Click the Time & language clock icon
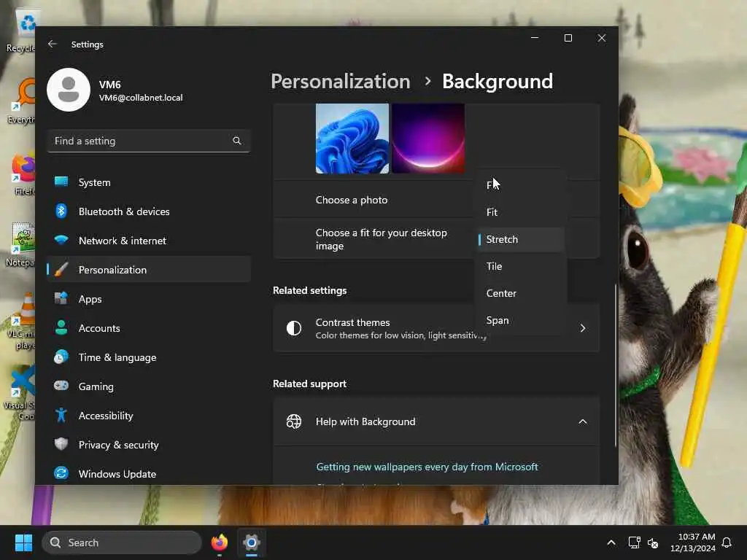This screenshot has height=560, width=747. coord(61,357)
